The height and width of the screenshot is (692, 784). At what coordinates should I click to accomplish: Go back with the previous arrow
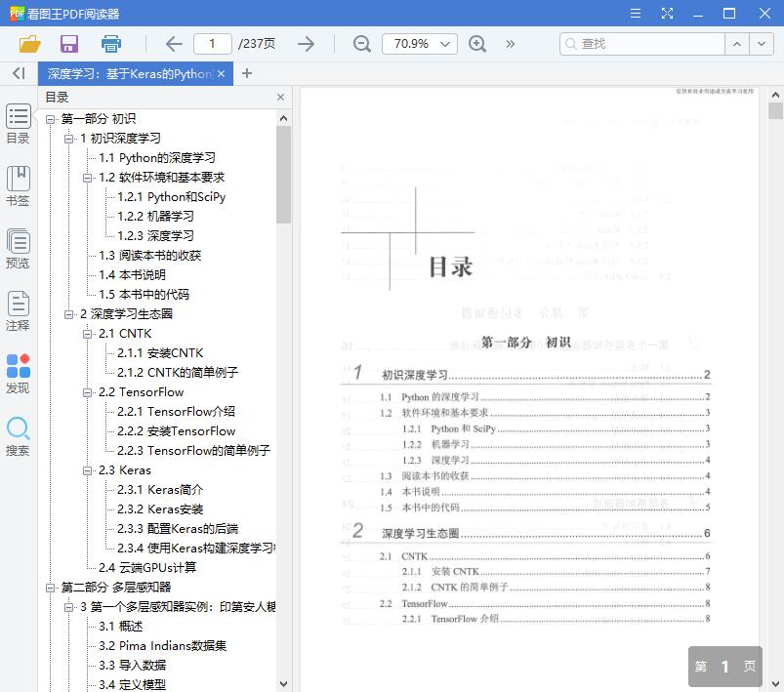coord(173,44)
